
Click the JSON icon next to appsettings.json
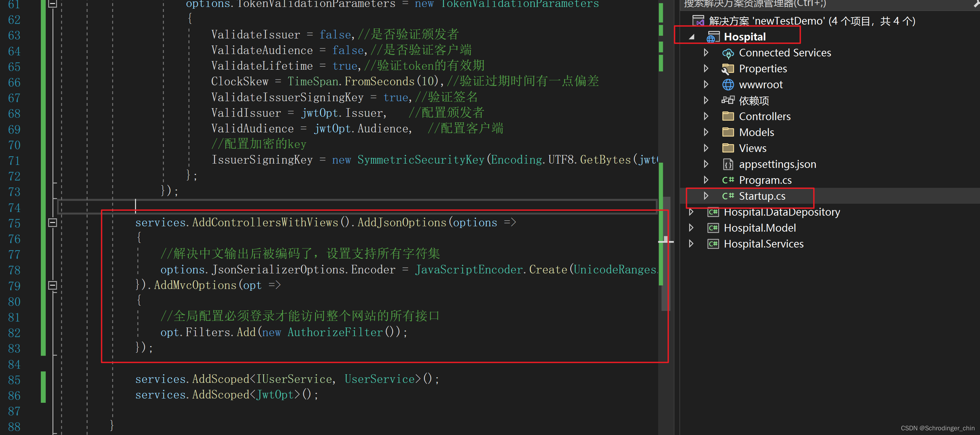click(x=728, y=164)
